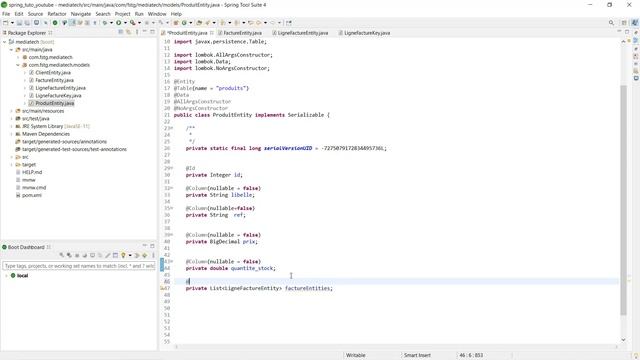
Task: Open the Package Explorer view menu icon
Action: tap(137, 32)
